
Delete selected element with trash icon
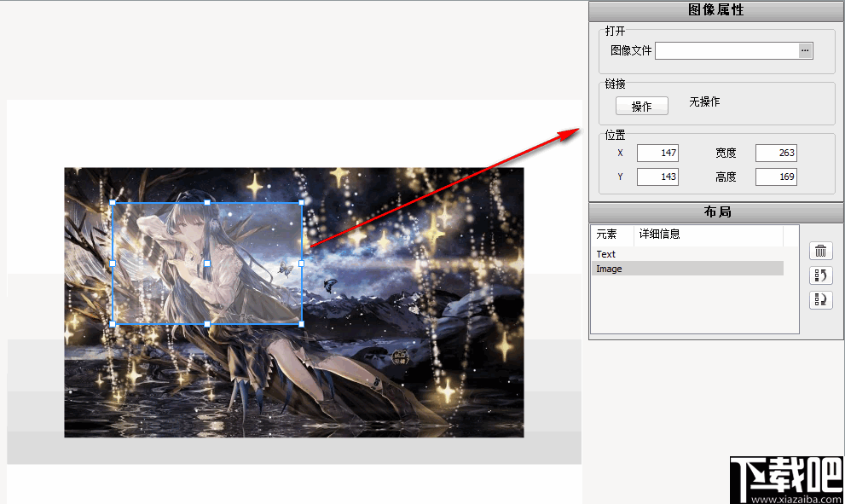pyautogui.click(x=821, y=252)
